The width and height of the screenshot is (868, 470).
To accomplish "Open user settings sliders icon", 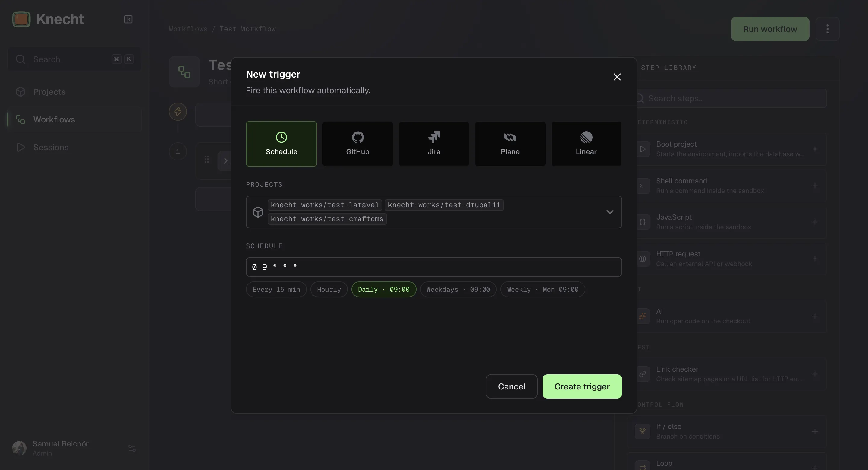I will tap(132, 448).
